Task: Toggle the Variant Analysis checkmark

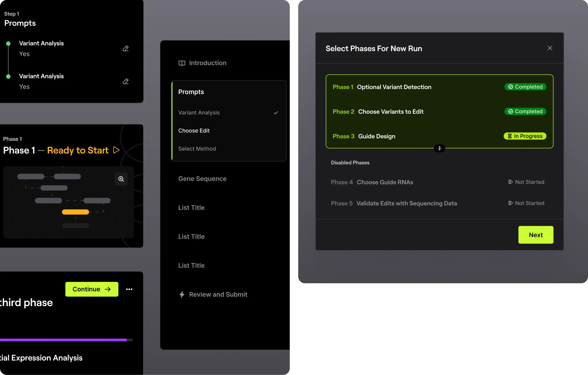Action: 276,113
